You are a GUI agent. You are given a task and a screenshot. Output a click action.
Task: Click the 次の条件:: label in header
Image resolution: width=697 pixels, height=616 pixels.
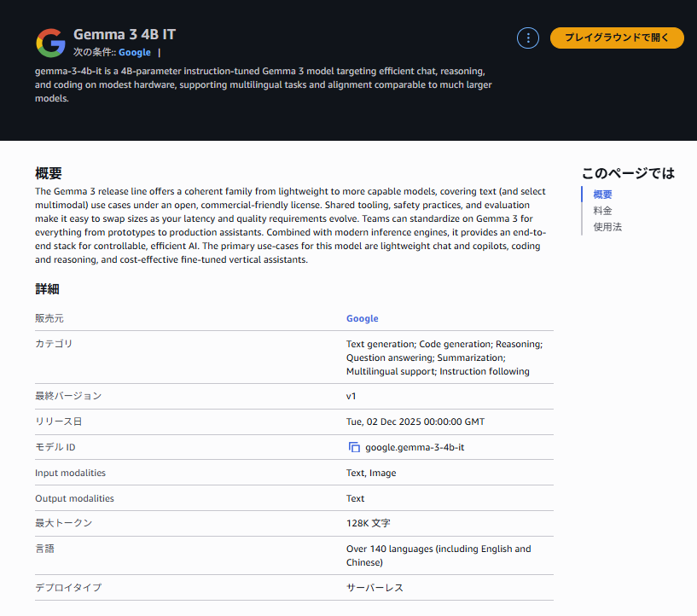click(94, 52)
